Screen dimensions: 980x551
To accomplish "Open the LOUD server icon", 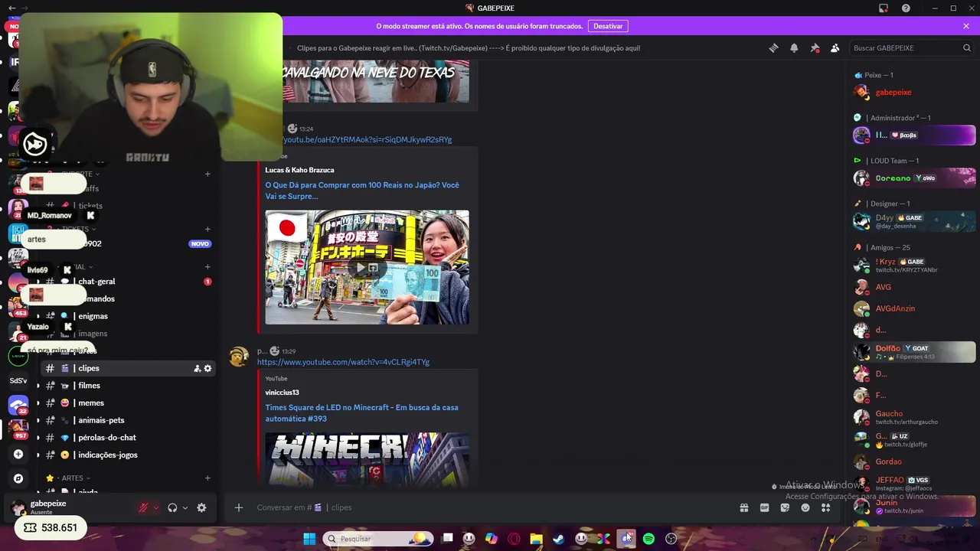I will point(18,356).
